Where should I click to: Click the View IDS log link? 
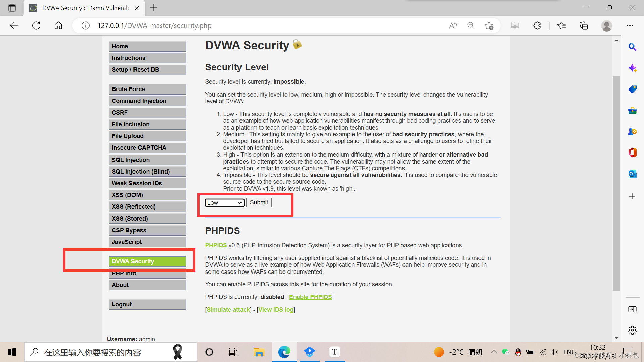[x=276, y=309]
